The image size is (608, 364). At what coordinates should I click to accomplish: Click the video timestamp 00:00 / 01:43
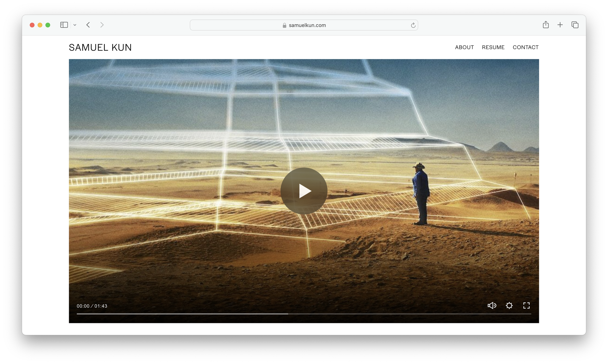(x=92, y=306)
